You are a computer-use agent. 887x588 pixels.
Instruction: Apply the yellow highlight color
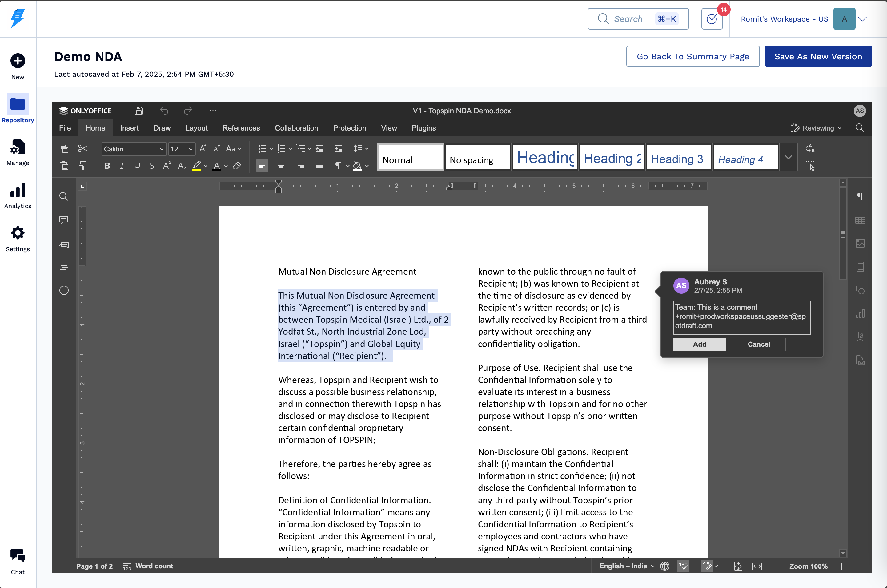pos(196,165)
